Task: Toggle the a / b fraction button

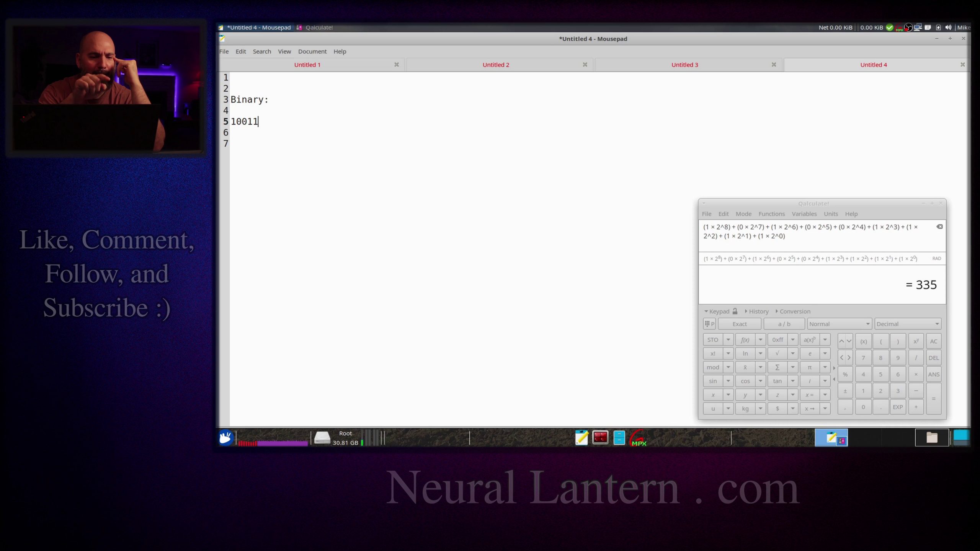Action: 784,324
